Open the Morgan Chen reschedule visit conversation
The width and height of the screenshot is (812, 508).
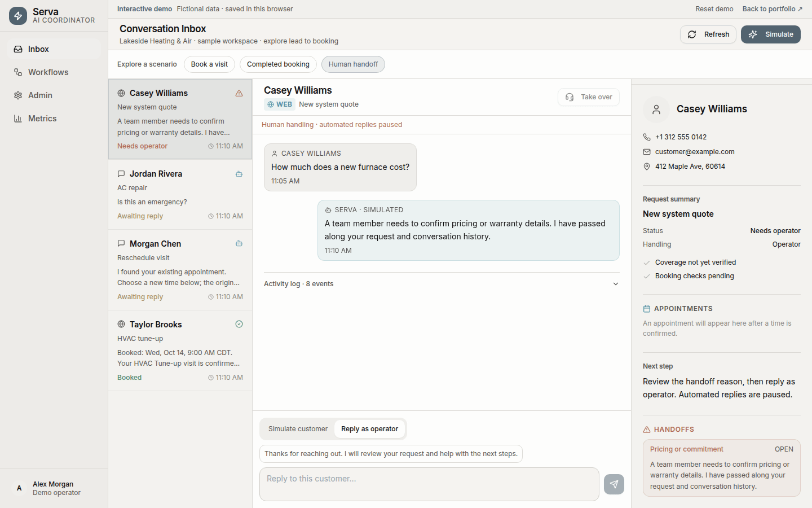(x=180, y=270)
